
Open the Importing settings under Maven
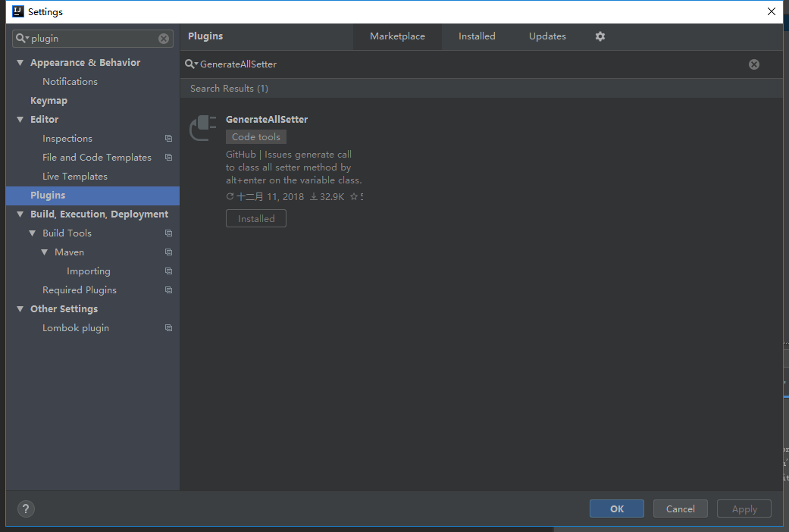click(x=89, y=271)
